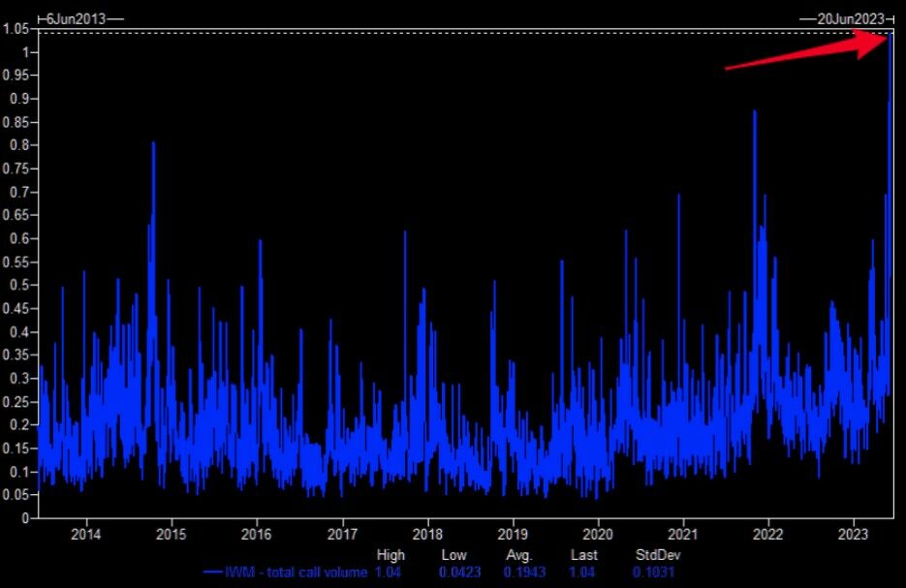This screenshot has height=588, width=906.
Task: Click the StdDev column header
Action: tap(658, 556)
